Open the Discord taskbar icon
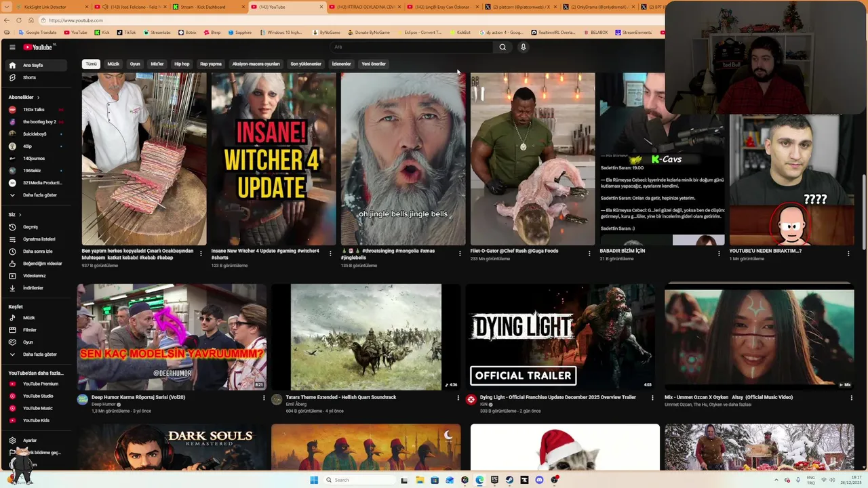The image size is (868, 488). pos(539,480)
